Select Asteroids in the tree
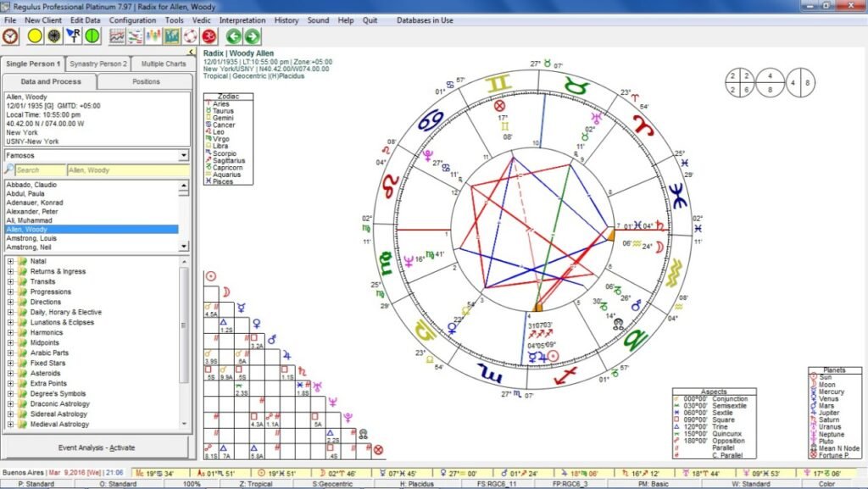 pyautogui.click(x=46, y=374)
